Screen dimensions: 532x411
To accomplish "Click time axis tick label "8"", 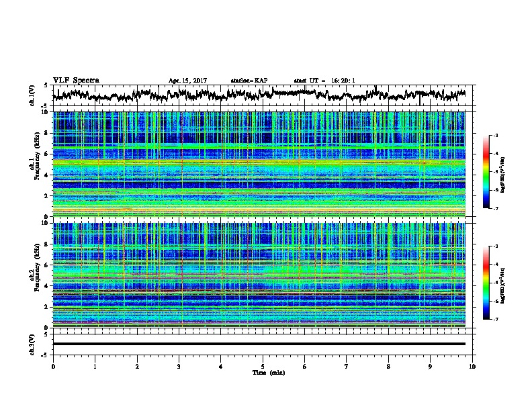I will coord(388,367).
